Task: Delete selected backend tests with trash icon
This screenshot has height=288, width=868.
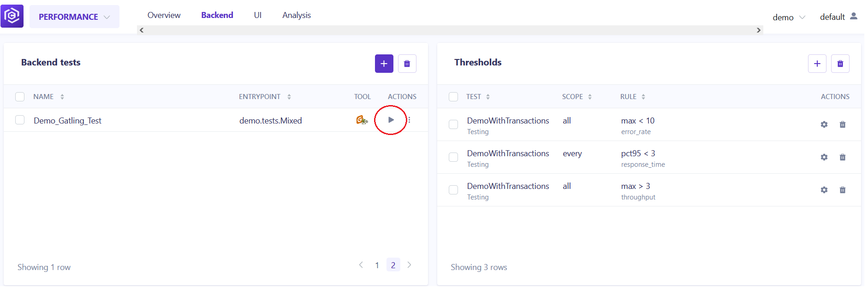Action: point(407,64)
